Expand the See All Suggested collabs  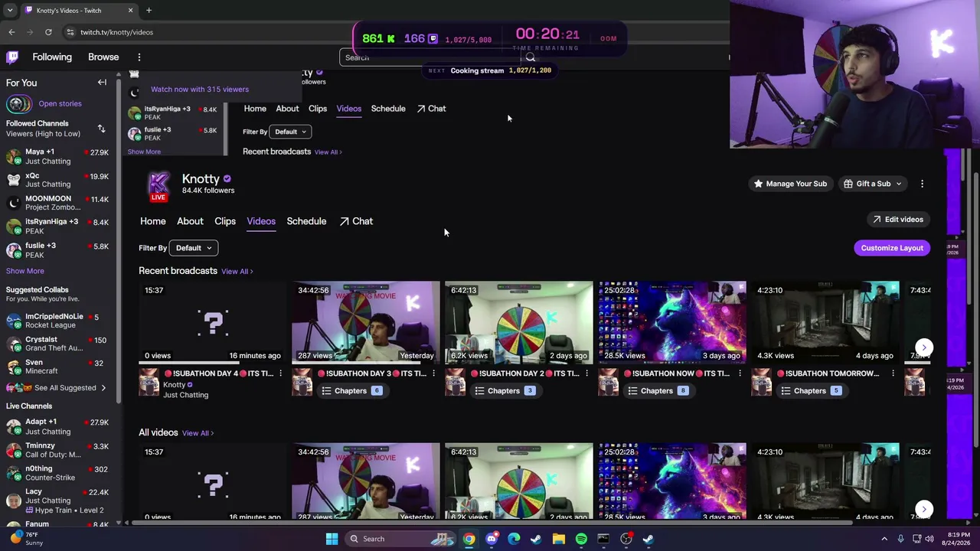(56, 388)
